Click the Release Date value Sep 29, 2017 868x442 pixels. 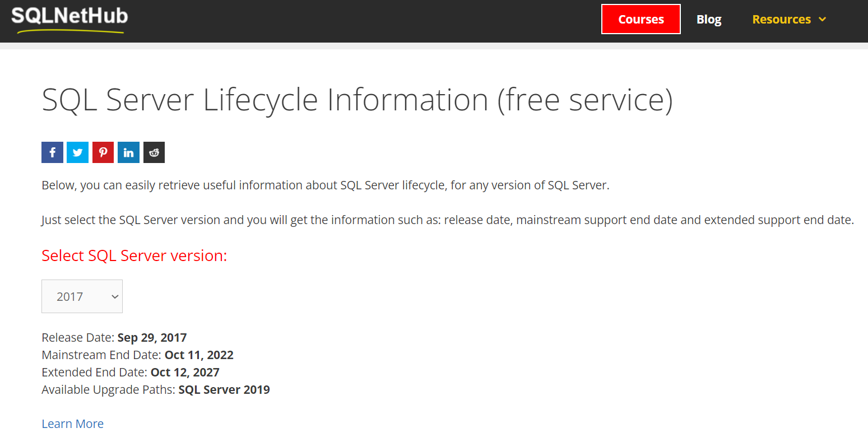click(152, 337)
